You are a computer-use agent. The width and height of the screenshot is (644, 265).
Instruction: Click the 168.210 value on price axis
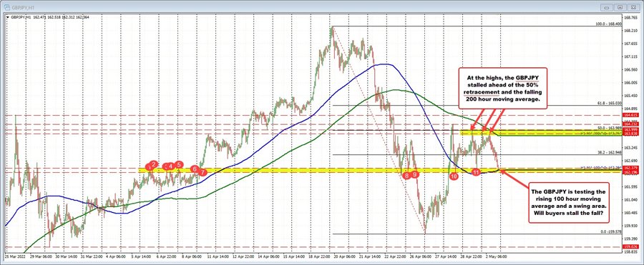coord(632,30)
